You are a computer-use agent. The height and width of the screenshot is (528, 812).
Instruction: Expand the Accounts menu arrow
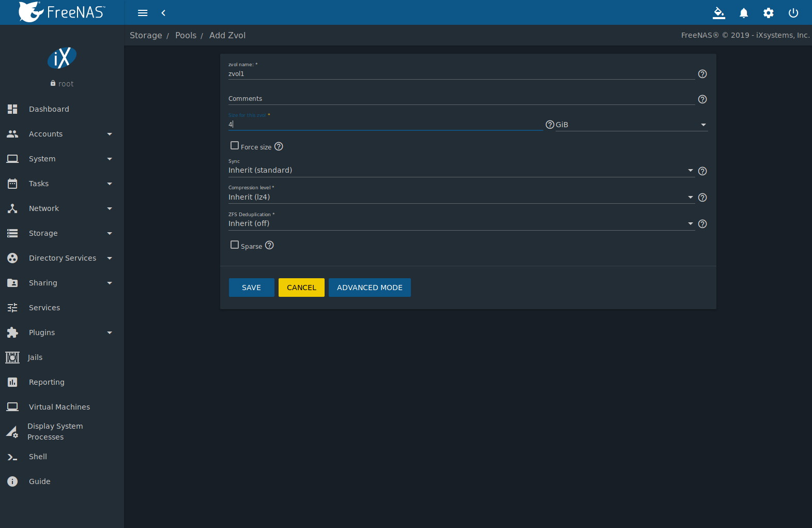110,134
